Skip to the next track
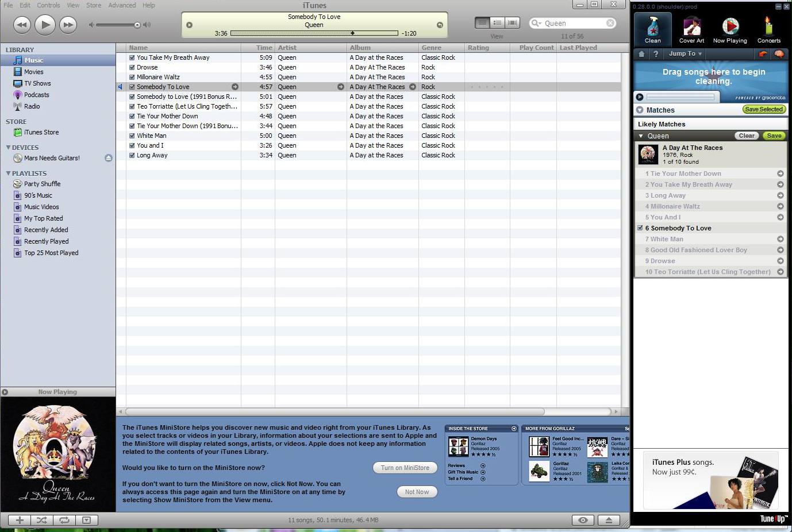 click(68, 25)
